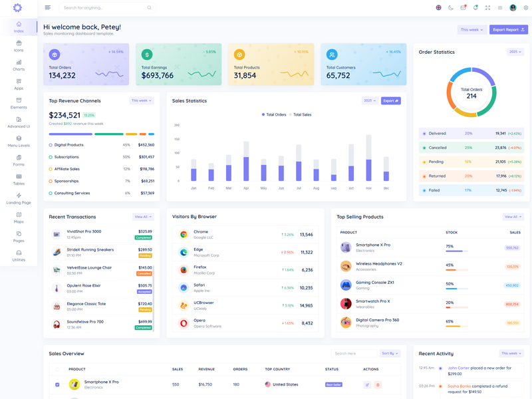
Task: Click the Smartphone X Pro stock progress bar
Action: [x=456, y=251]
